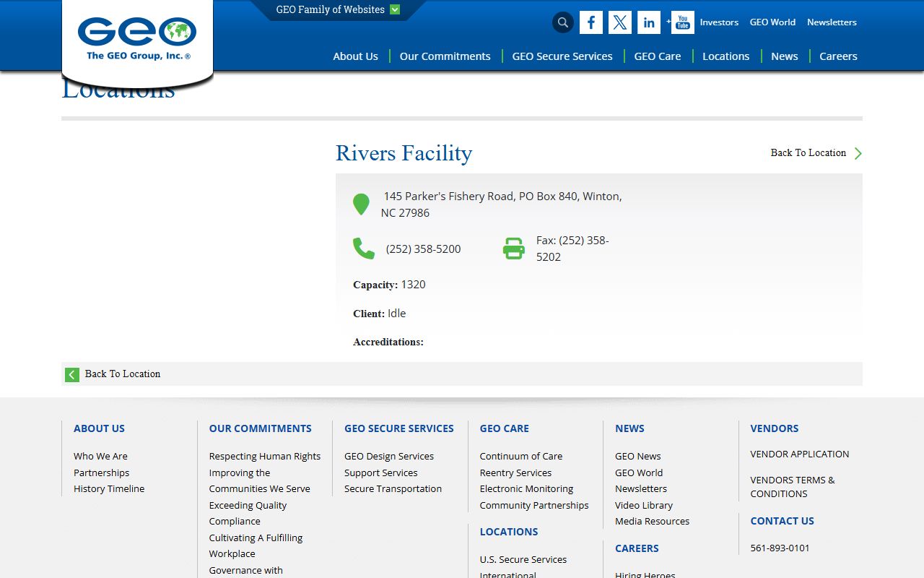Open GEO World link in header
The height and width of the screenshot is (578, 924).
tap(772, 22)
